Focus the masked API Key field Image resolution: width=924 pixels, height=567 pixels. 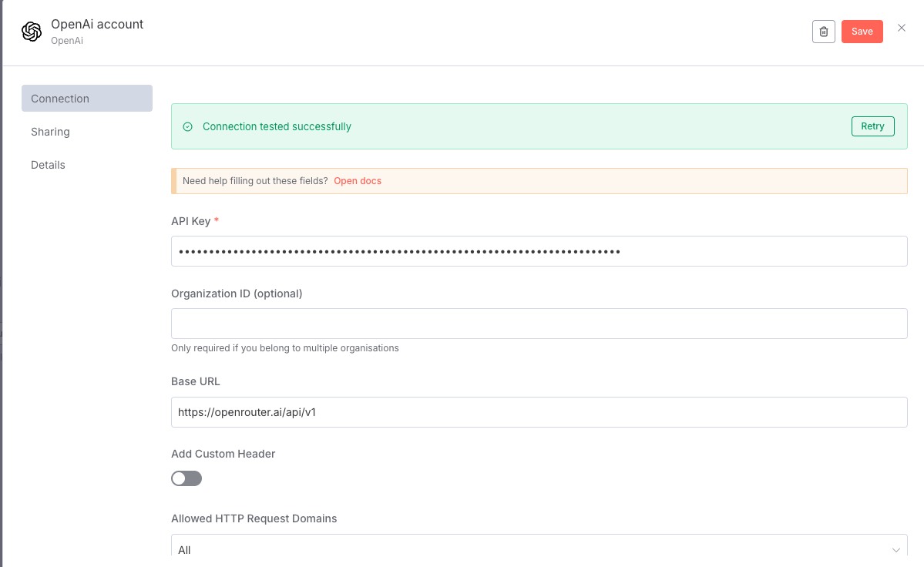[x=539, y=251]
